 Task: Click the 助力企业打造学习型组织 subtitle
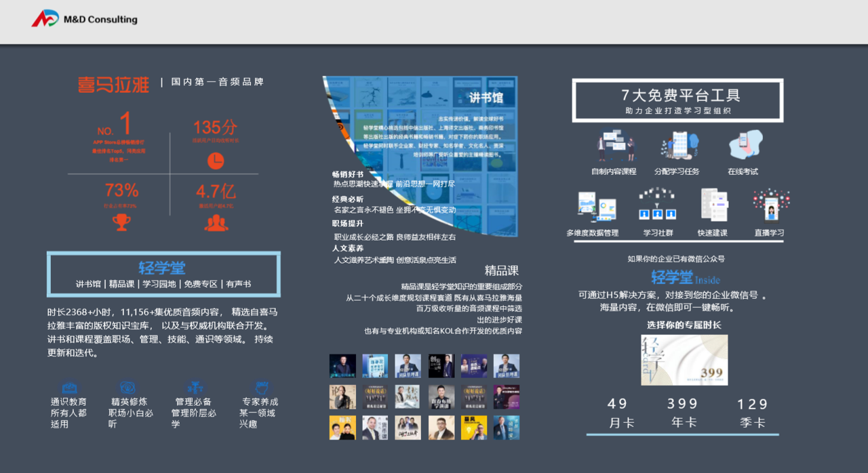[678, 110]
